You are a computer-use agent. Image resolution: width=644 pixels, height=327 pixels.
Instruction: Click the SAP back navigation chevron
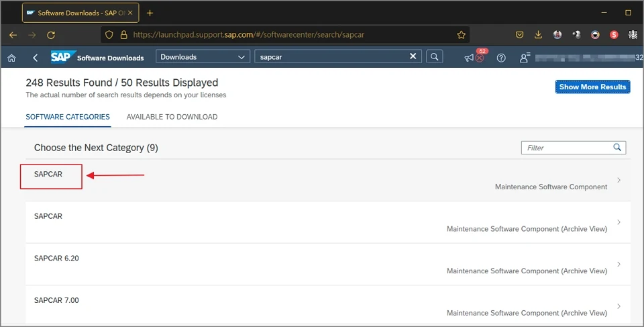[36, 58]
